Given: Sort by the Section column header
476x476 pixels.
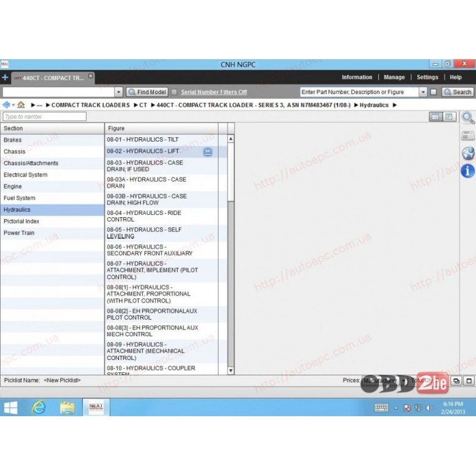Looking at the screenshot, I should [52, 128].
